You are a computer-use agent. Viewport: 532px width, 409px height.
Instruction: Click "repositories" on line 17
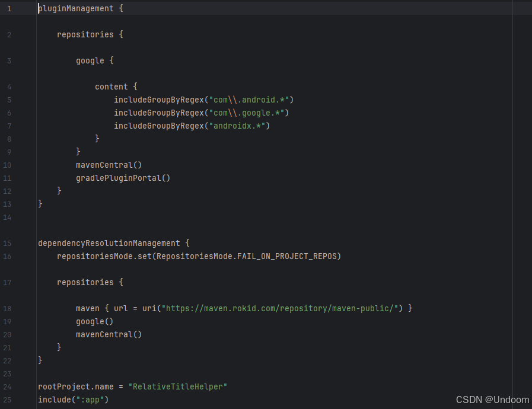pos(85,282)
